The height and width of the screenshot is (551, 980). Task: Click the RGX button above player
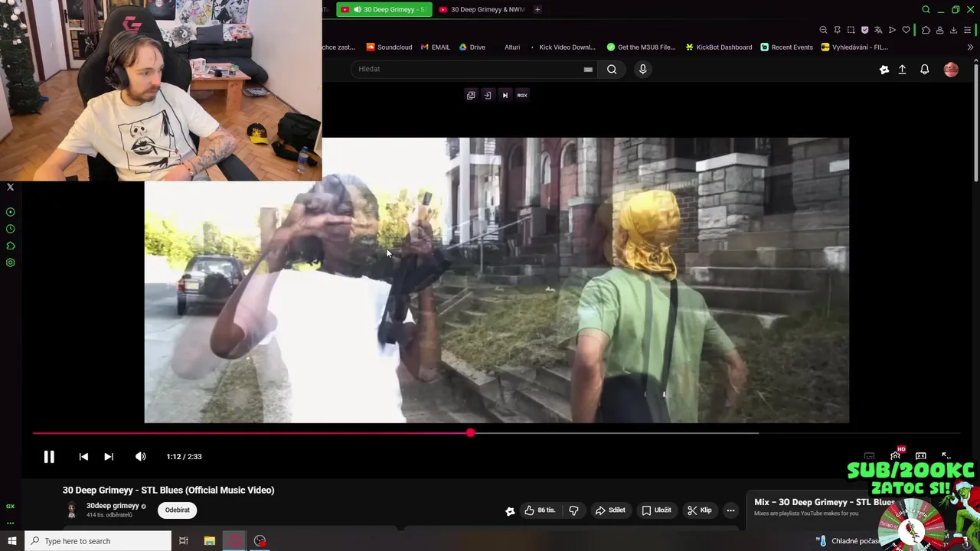coord(522,95)
